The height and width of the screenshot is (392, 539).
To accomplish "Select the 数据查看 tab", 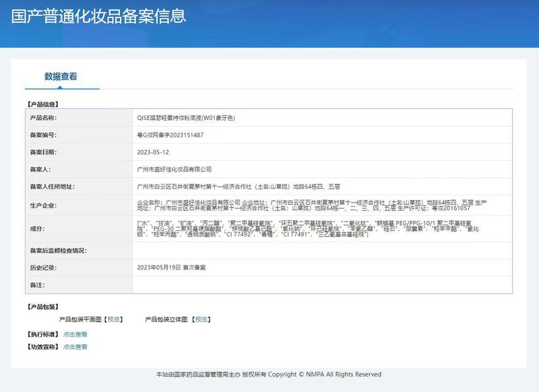I will [x=61, y=76].
